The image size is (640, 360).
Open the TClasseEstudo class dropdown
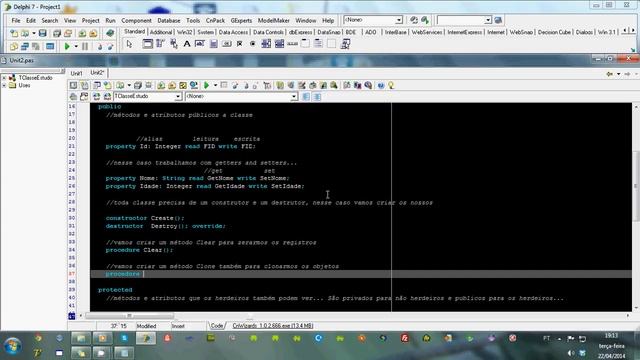tap(178, 96)
